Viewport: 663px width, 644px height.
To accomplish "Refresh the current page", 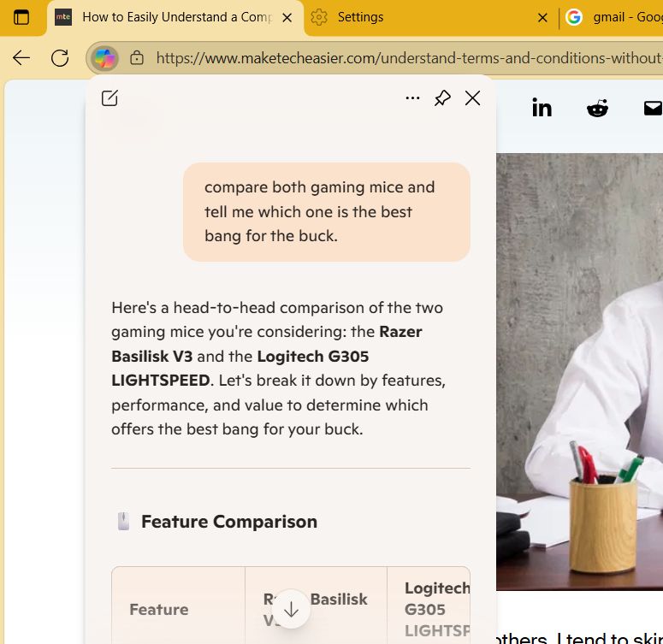I will pos(60,58).
